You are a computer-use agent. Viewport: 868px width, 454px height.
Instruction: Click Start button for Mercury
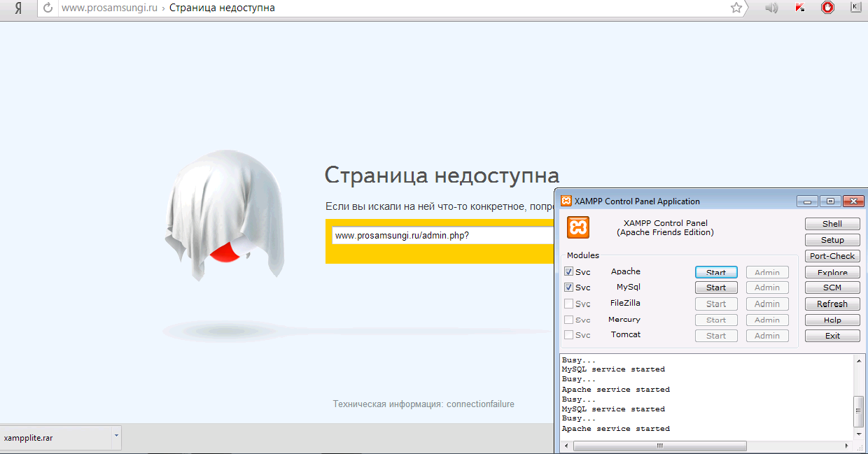(716, 320)
